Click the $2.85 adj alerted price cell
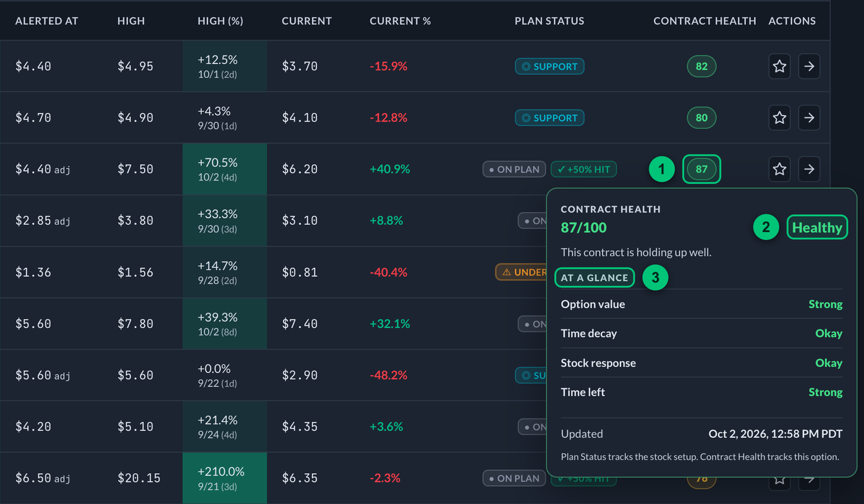 point(43,220)
